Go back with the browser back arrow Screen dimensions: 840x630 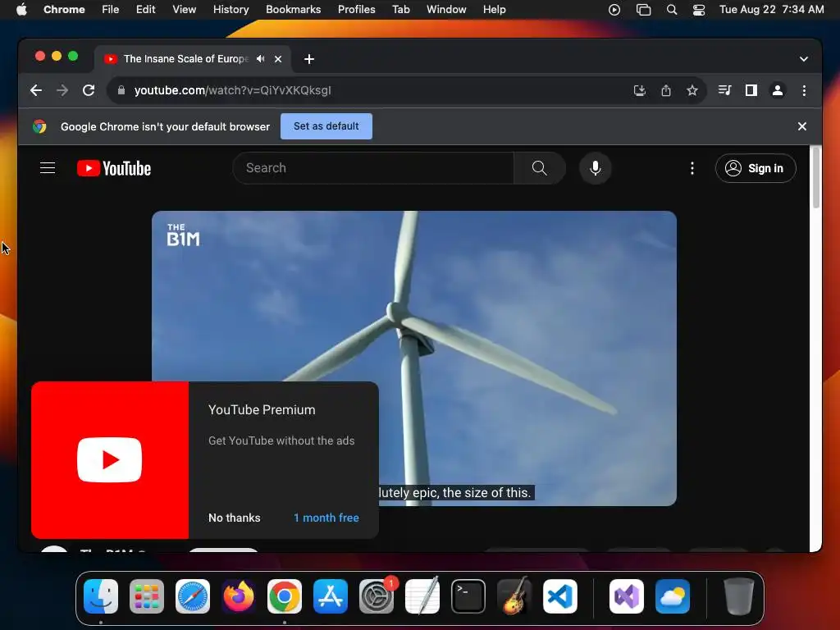(36, 90)
